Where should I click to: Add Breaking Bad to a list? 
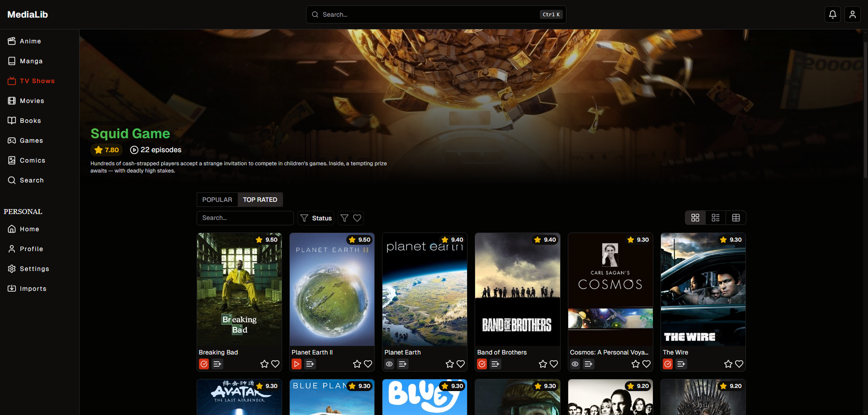[x=217, y=364]
